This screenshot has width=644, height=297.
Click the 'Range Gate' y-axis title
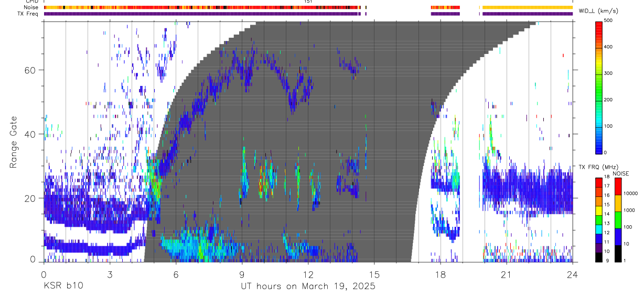[x=14, y=142]
